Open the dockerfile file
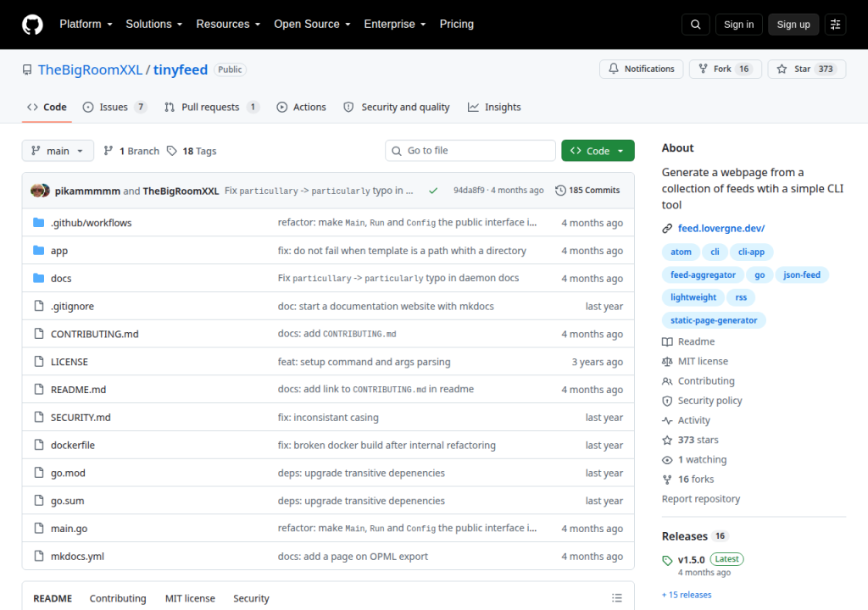 coord(73,445)
